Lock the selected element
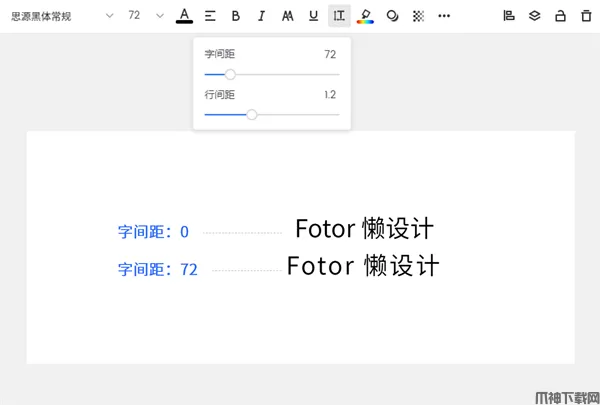This screenshot has height=405, width=600. [x=560, y=16]
